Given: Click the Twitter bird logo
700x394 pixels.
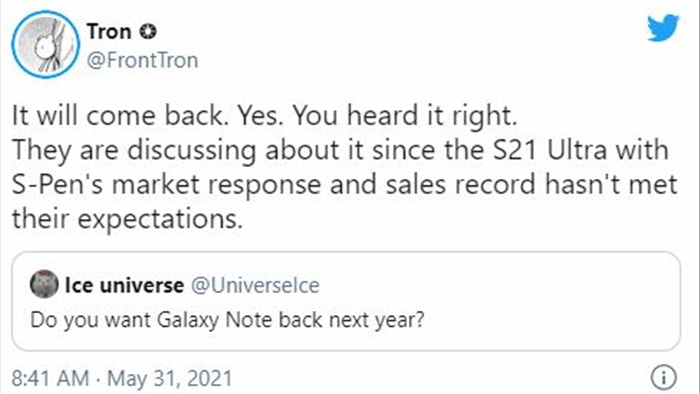Looking at the screenshot, I should click(x=663, y=28).
